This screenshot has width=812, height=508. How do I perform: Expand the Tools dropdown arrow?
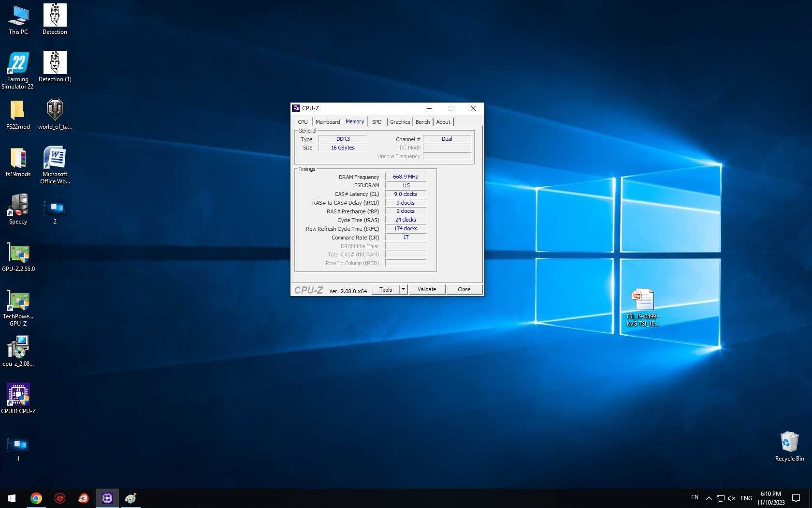[404, 289]
